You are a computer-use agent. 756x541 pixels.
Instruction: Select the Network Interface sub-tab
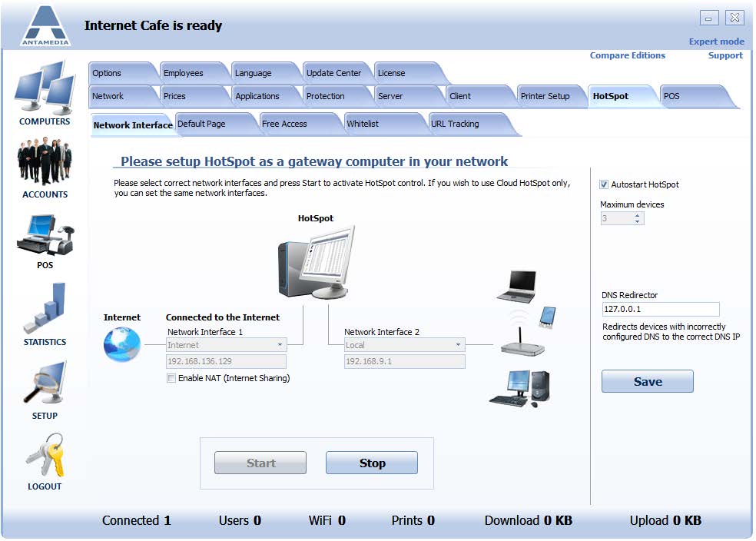(133, 125)
